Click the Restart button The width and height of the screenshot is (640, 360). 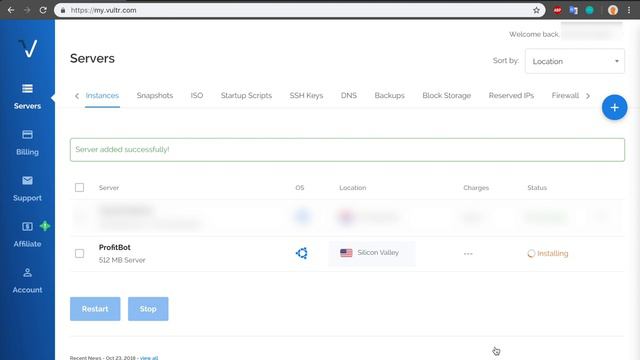point(95,309)
